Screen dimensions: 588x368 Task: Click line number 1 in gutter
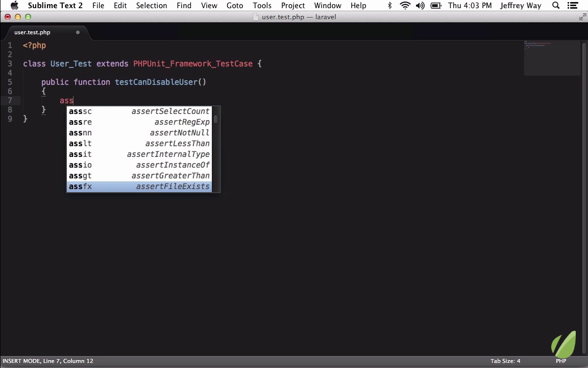click(10, 45)
